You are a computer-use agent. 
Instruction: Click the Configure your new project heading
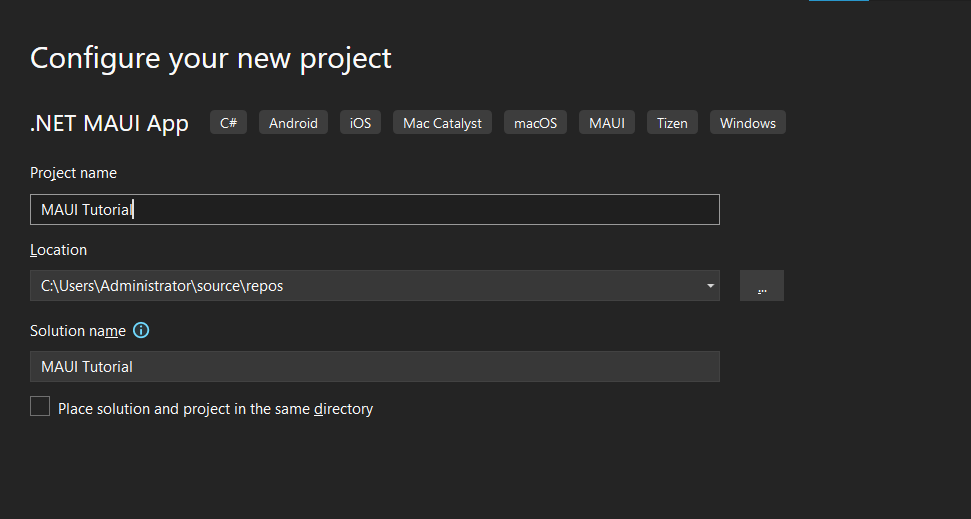211,58
